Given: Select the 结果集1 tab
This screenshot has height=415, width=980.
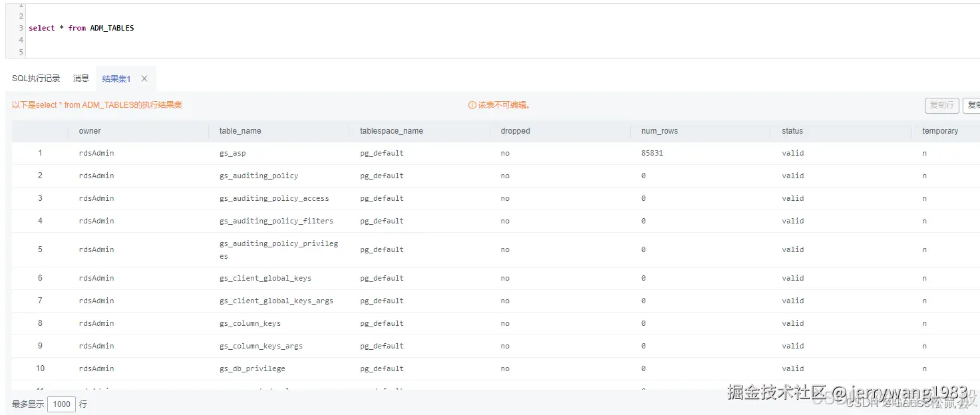Looking at the screenshot, I should [x=116, y=78].
